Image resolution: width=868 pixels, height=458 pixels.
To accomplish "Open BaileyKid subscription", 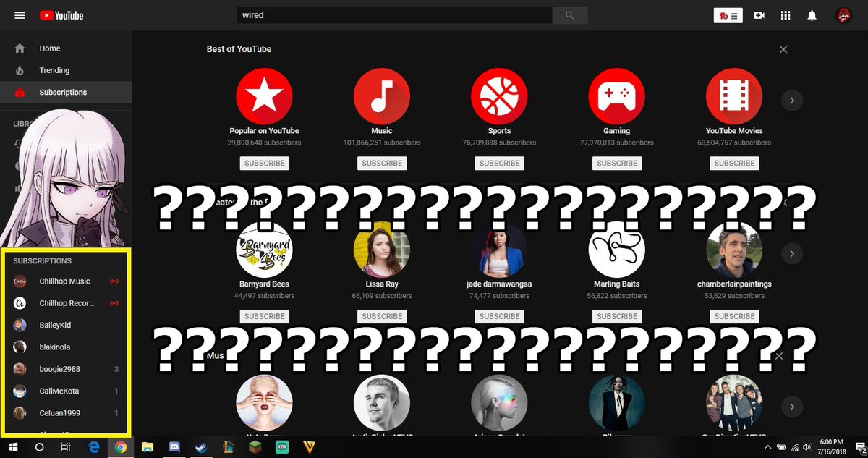I will (66, 325).
